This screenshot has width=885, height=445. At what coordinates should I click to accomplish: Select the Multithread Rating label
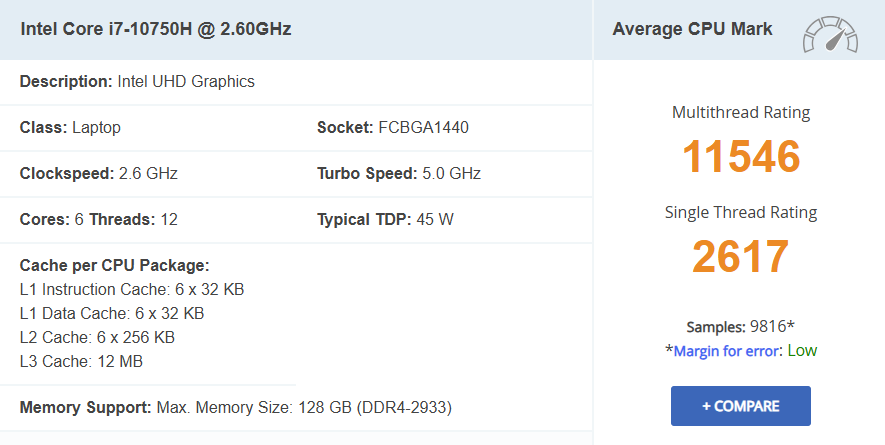(741, 112)
